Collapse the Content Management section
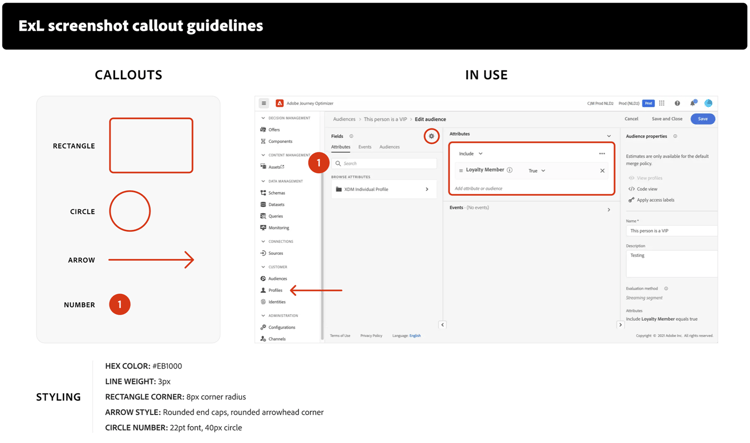 coord(263,155)
